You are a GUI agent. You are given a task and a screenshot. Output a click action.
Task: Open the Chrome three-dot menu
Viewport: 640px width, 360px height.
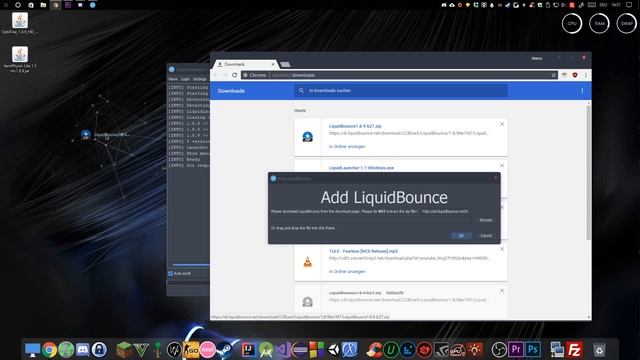coord(586,75)
